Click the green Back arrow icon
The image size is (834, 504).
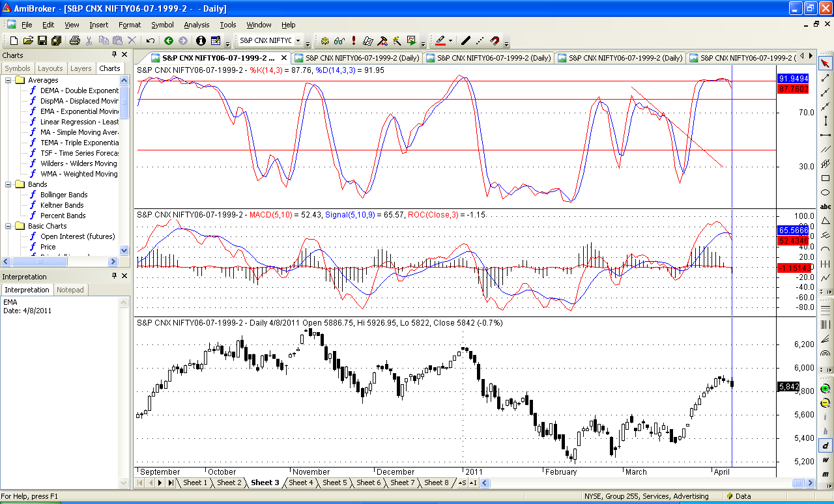[169, 40]
